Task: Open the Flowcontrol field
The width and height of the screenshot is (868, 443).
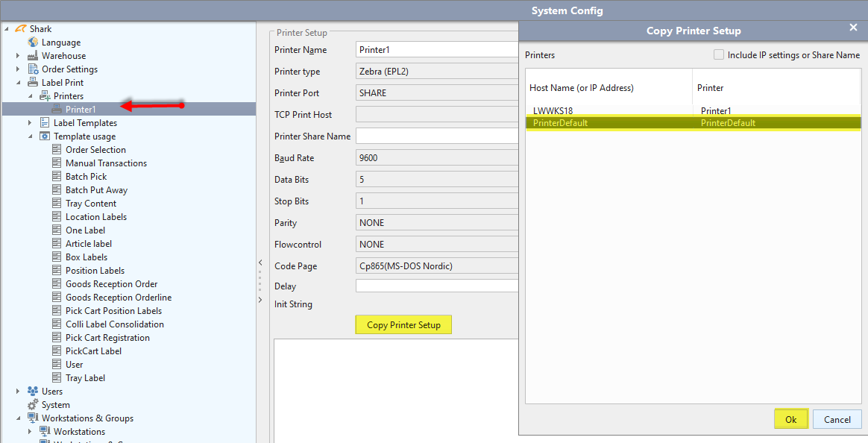Action: click(x=437, y=244)
